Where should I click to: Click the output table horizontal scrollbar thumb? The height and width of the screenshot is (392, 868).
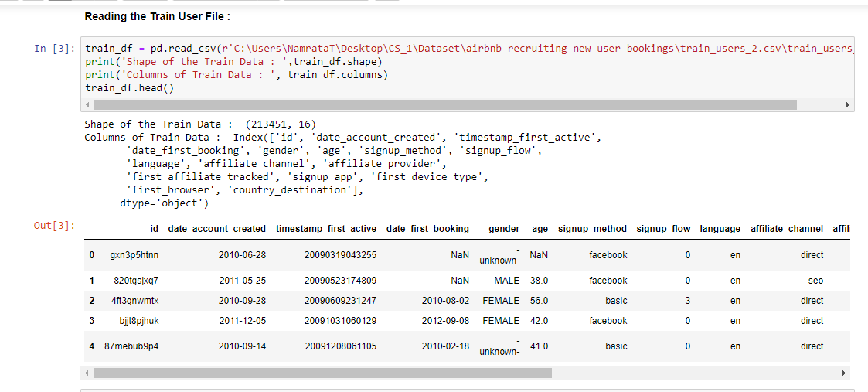coord(322,373)
